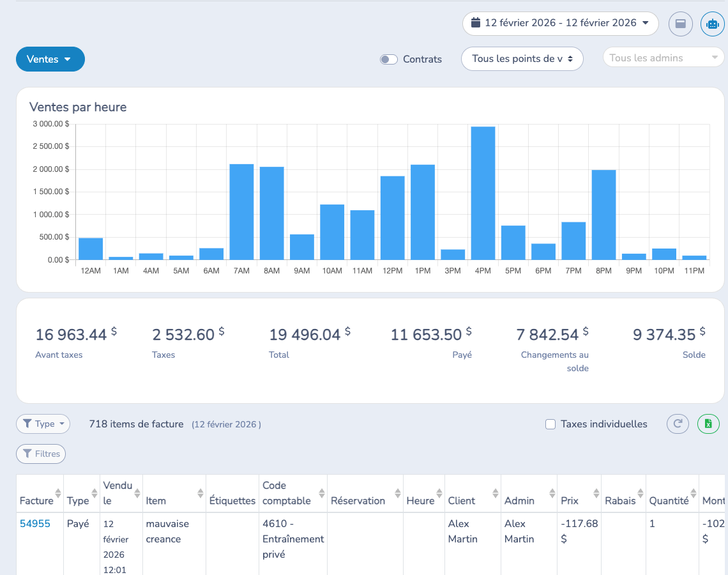728x575 pixels.
Task: Open the Tous les points de vente selector
Action: coord(522,59)
